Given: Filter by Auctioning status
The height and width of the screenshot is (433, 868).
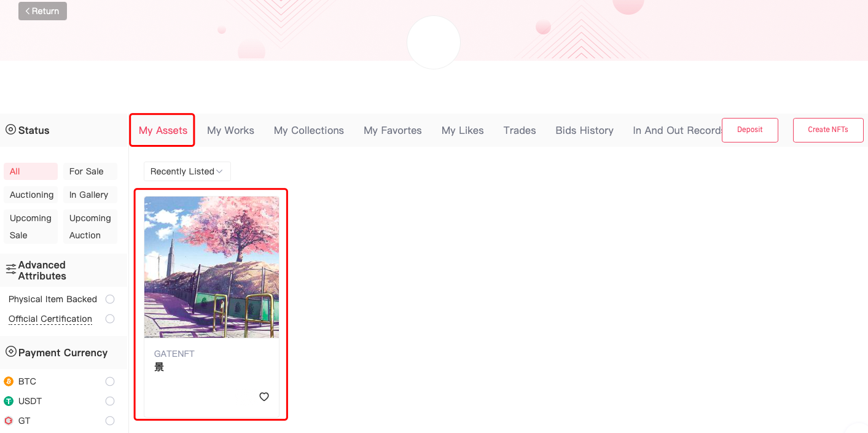Looking at the screenshot, I should 31,195.
